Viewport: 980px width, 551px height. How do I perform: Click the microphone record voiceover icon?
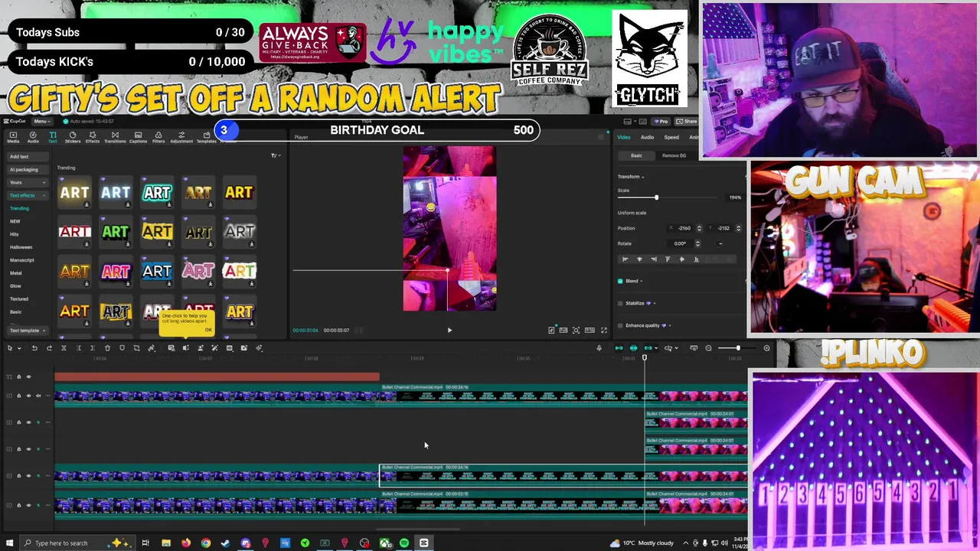coord(599,348)
